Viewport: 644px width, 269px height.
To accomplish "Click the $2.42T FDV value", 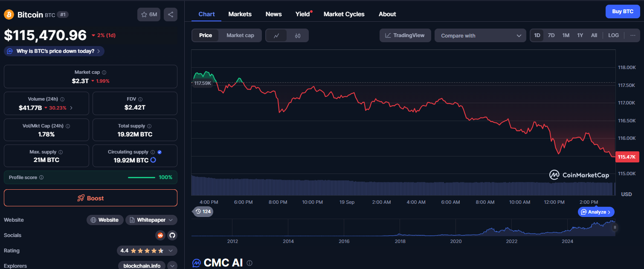I will tap(135, 107).
